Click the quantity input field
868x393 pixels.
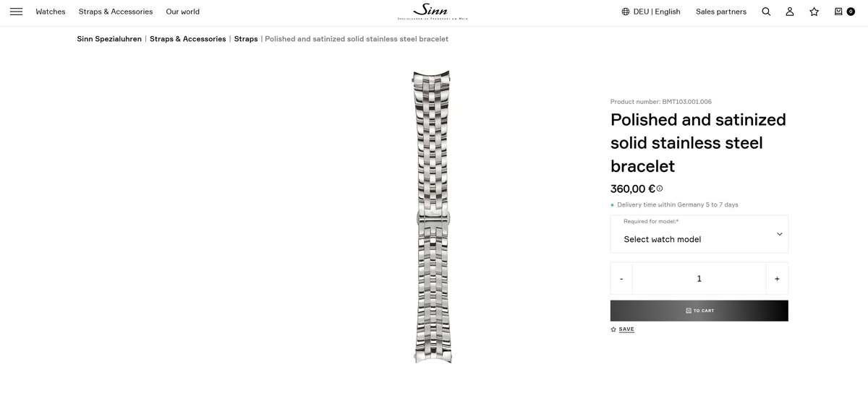(699, 279)
